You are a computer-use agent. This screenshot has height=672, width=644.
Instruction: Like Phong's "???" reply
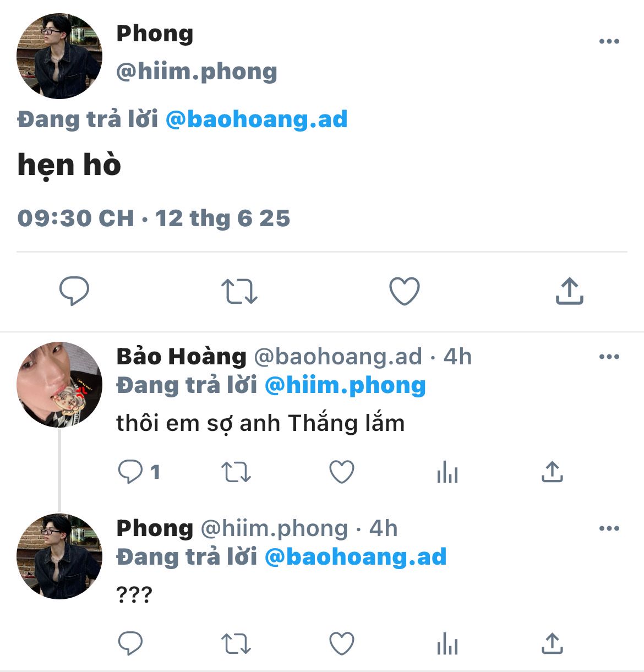341,644
